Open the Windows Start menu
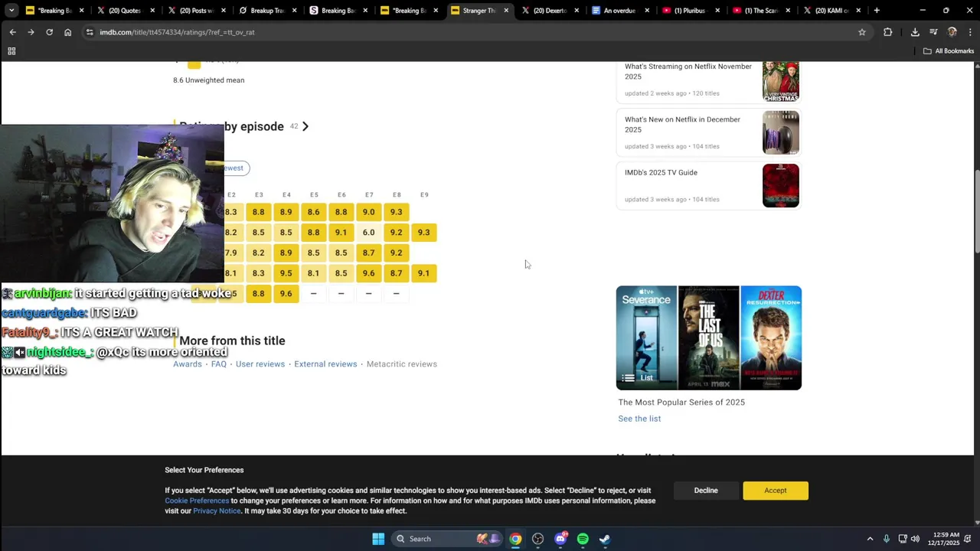Screen dimensions: 980x551 (378, 539)
